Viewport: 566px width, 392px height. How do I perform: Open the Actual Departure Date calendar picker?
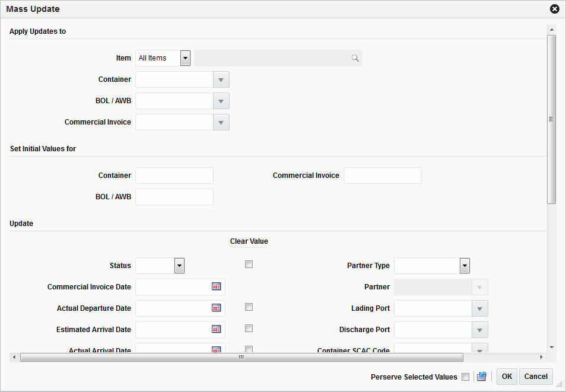tap(216, 308)
